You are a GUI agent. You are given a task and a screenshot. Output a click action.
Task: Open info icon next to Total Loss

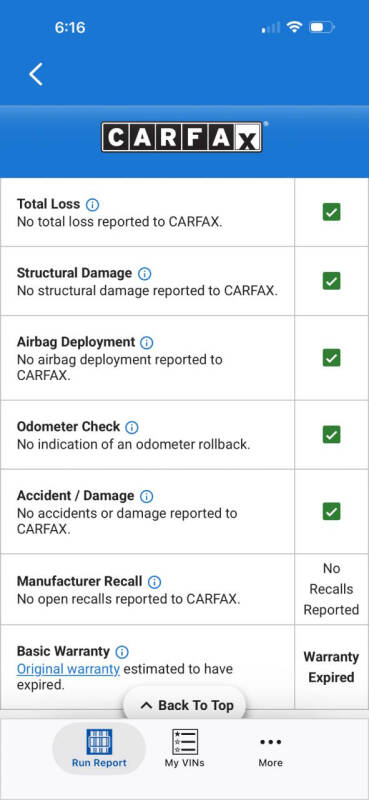(92, 205)
